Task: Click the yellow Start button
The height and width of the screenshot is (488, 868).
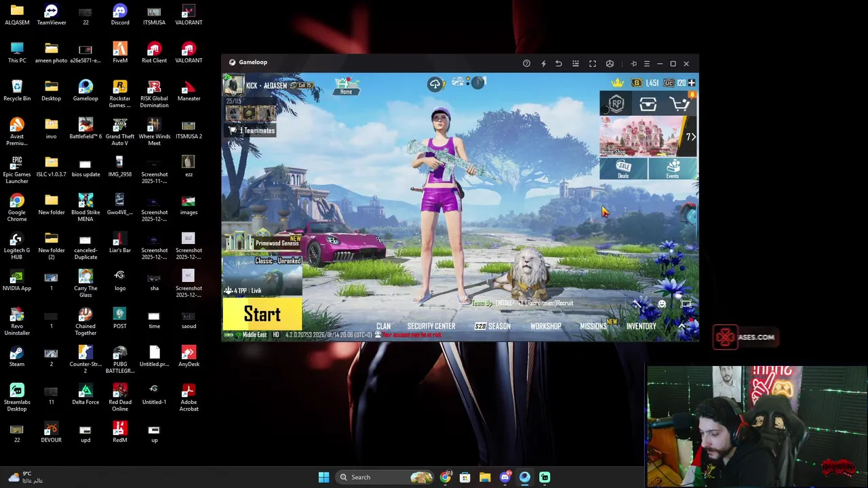Action: point(262,314)
